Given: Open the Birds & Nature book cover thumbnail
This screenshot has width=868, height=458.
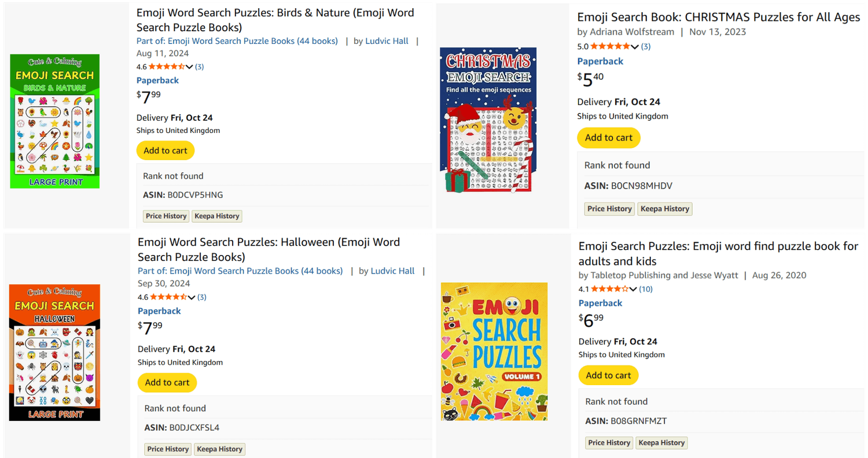Looking at the screenshot, I should click(x=55, y=121).
